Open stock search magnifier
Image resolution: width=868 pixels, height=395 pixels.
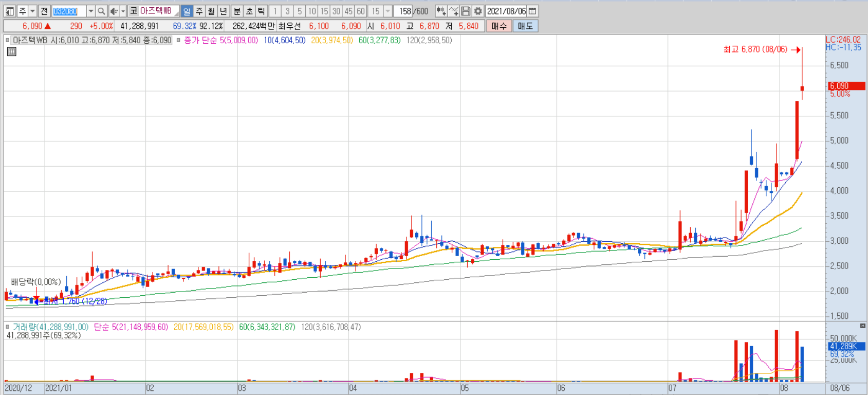[x=101, y=11]
